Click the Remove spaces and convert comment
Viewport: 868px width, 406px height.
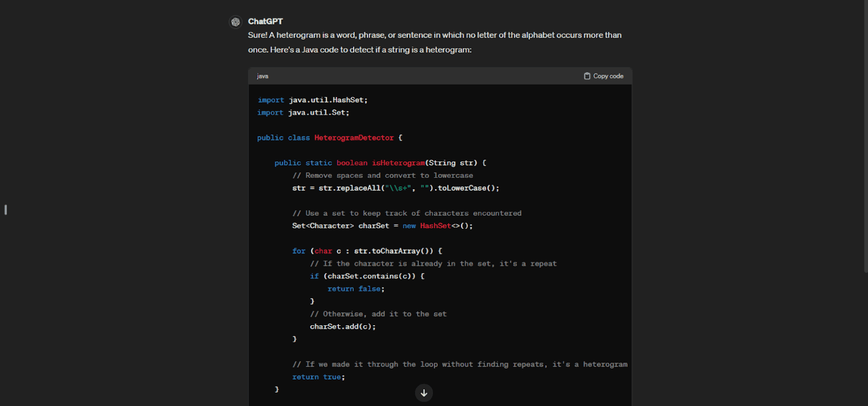383,176
